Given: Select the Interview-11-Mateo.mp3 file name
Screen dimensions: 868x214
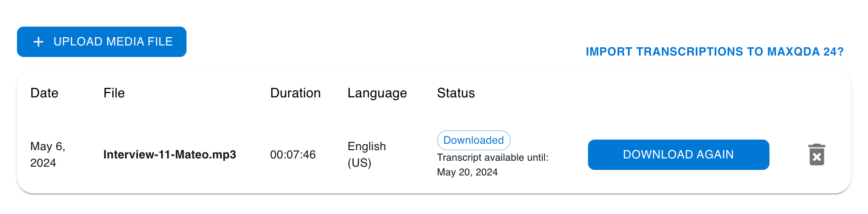Looking at the screenshot, I should coord(170,155).
